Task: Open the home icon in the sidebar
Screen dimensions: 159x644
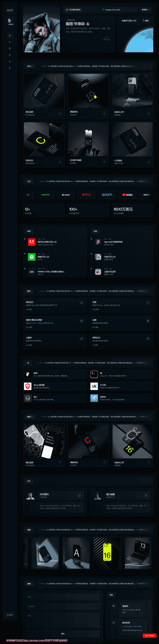Action: [10, 36]
